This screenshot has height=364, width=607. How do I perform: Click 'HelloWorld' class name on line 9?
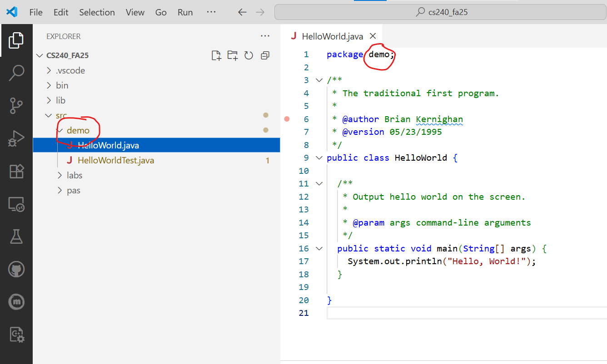coord(421,158)
